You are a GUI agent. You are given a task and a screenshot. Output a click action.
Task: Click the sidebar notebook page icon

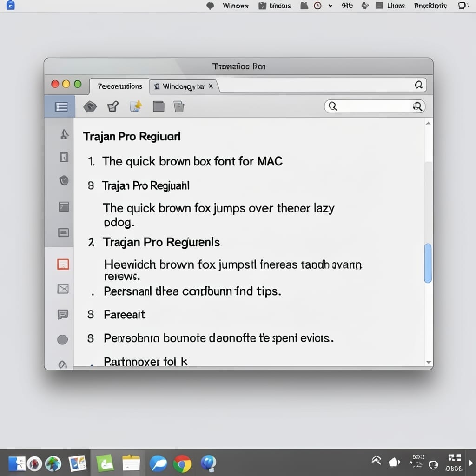[64, 157]
